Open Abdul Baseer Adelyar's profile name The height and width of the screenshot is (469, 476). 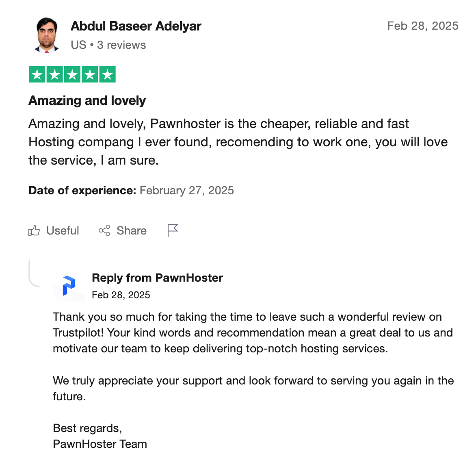(x=136, y=26)
